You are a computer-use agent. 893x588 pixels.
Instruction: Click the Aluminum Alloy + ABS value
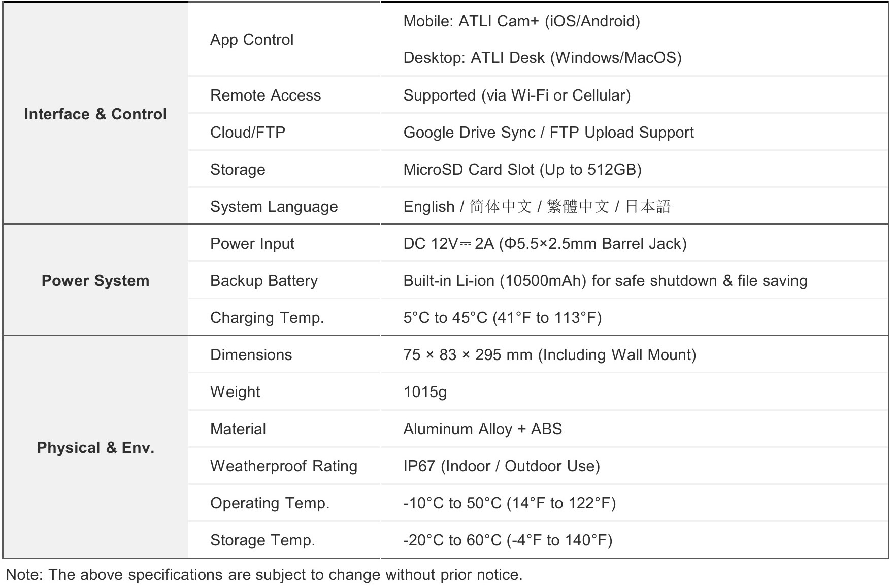point(482,429)
